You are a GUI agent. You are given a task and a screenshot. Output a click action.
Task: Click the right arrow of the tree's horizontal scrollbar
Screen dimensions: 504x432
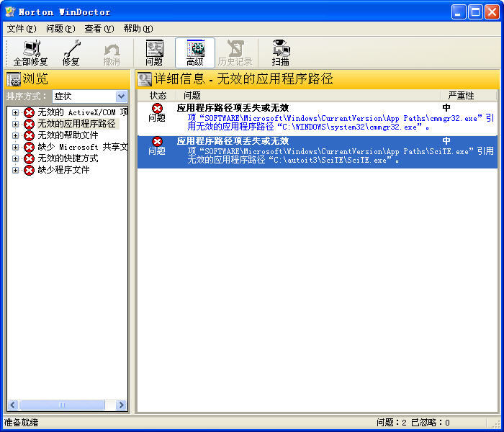point(121,405)
